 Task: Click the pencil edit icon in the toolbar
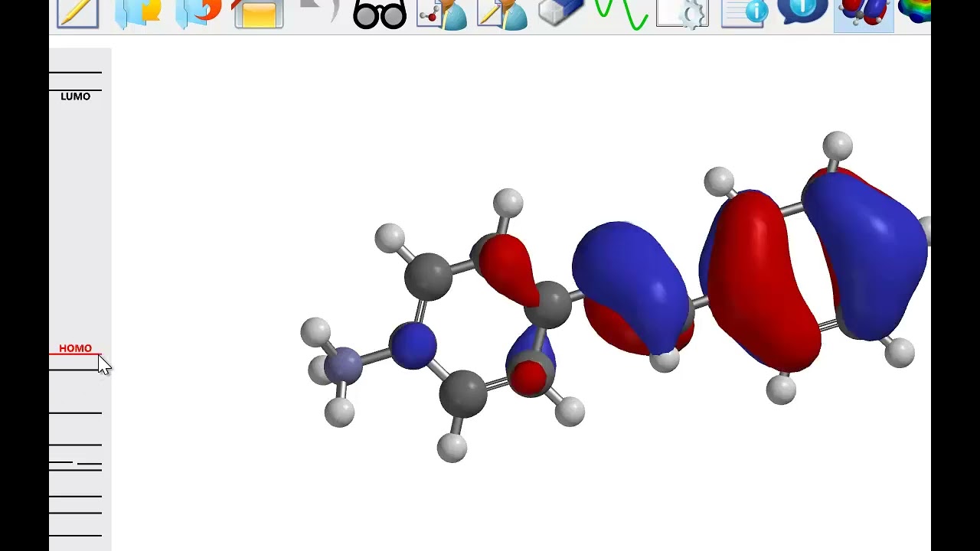pyautogui.click(x=77, y=13)
